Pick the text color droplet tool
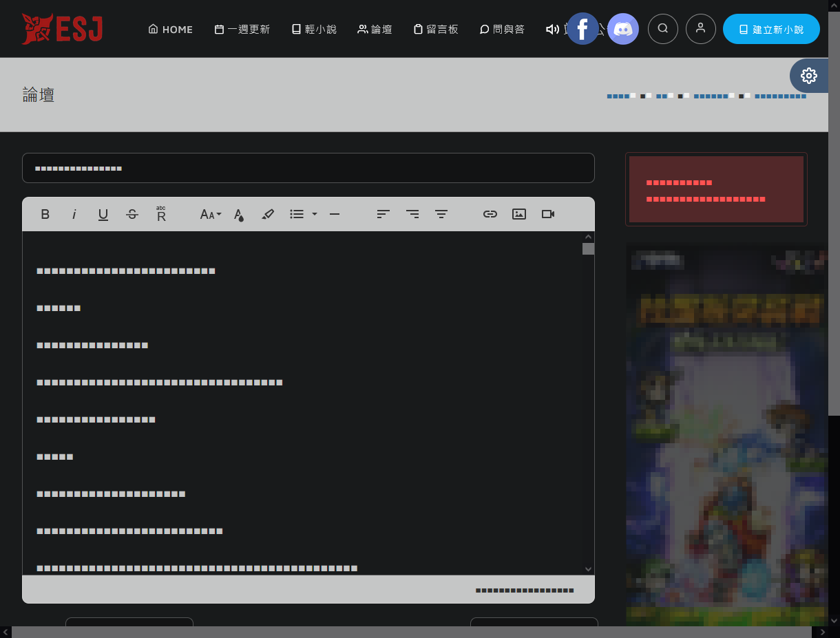 (x=239, y=214)
